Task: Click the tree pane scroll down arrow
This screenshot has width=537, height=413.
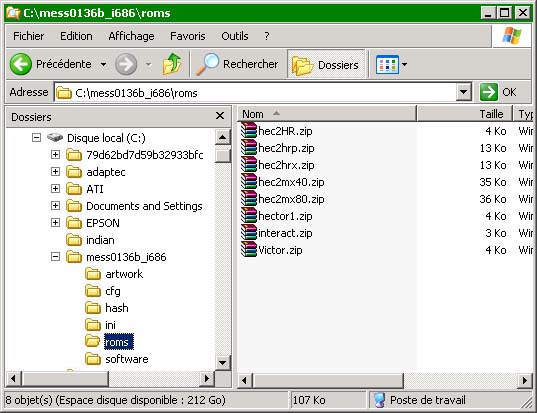Action: pyautogui.click(x=223, y=362)
